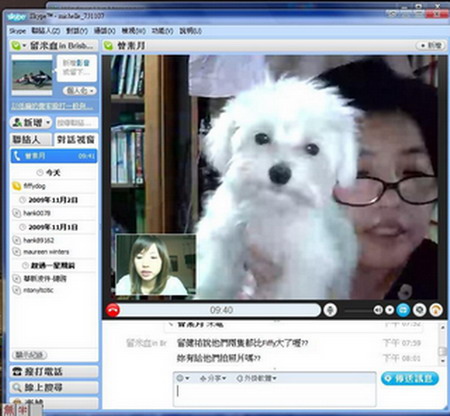Click the self-view video thumbnail
This screenshot has height=416, width=450.
156,265
